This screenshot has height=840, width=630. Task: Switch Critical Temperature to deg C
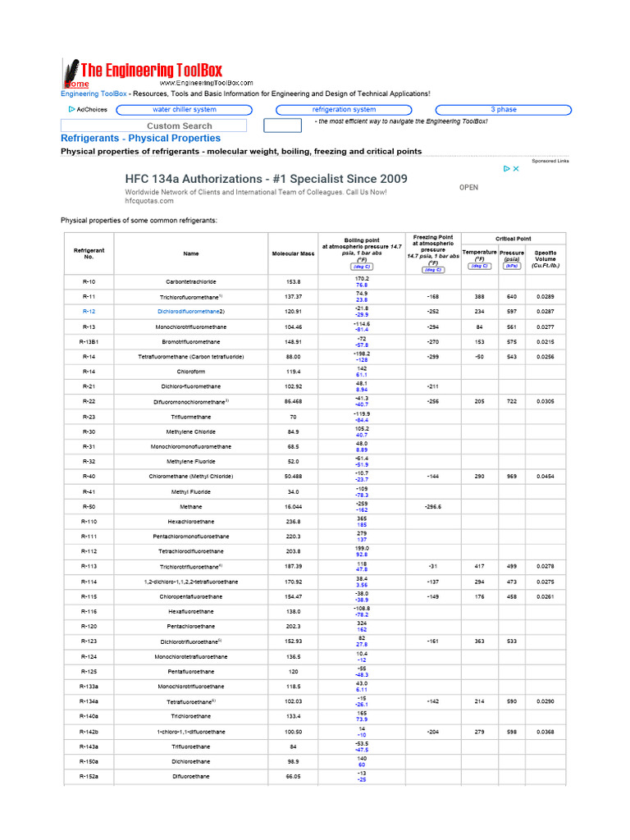(479, 266)
